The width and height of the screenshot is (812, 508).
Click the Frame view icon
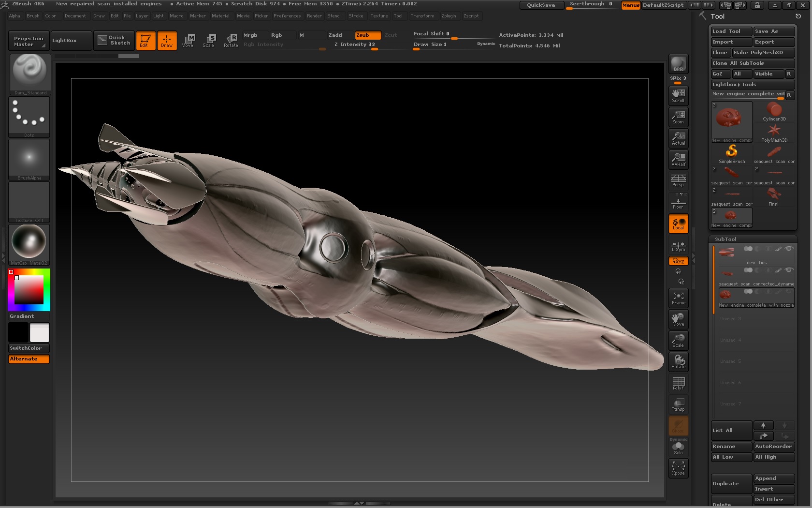(x=678, y=298)
